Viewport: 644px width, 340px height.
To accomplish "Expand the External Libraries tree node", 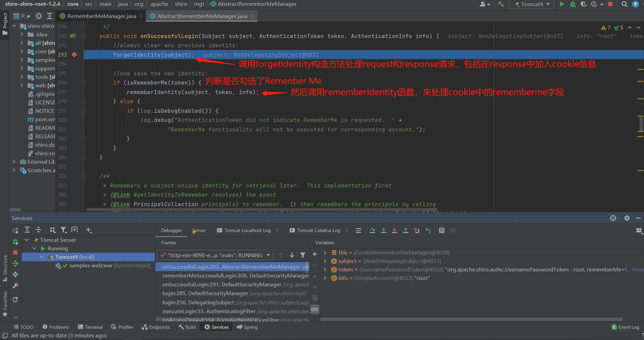I will [x=14, y=162].
